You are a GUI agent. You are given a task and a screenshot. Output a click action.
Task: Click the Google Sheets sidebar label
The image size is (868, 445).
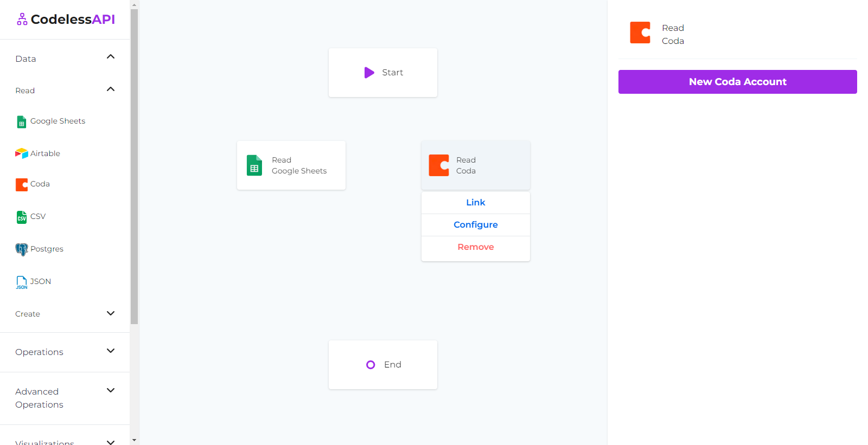pos(58,121)
